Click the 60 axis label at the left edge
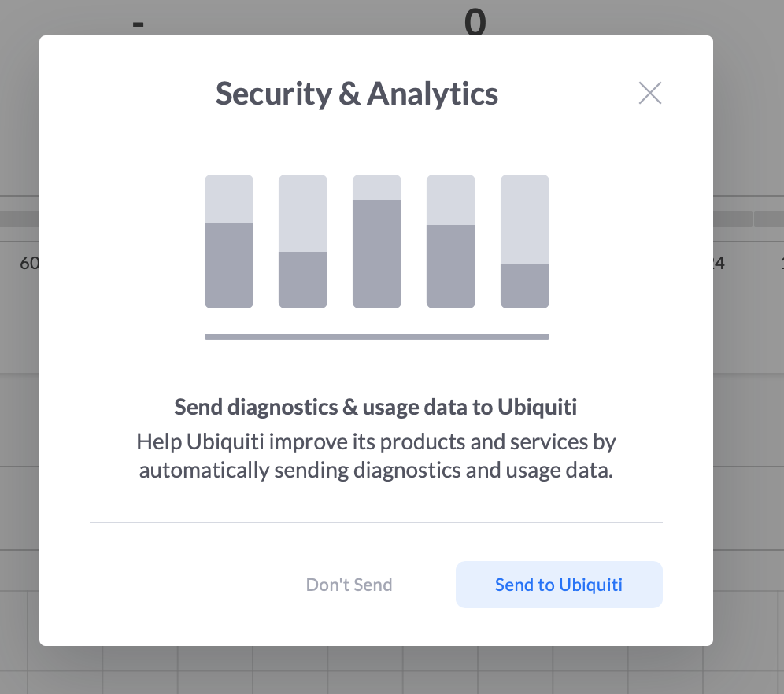784x694 pixels. click(29, 263)
